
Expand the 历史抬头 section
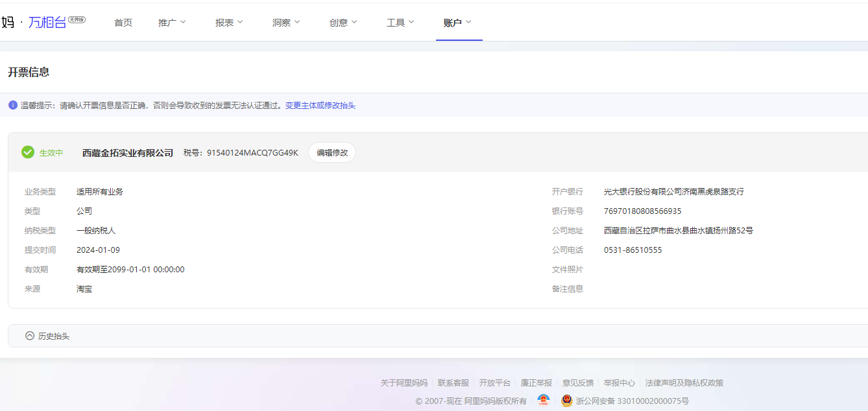click(54, 336)
